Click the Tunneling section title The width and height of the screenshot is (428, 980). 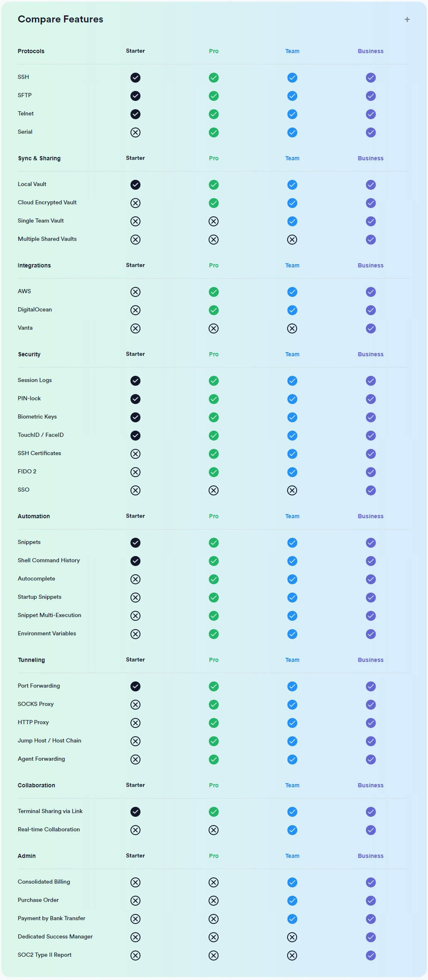point(32,660)
